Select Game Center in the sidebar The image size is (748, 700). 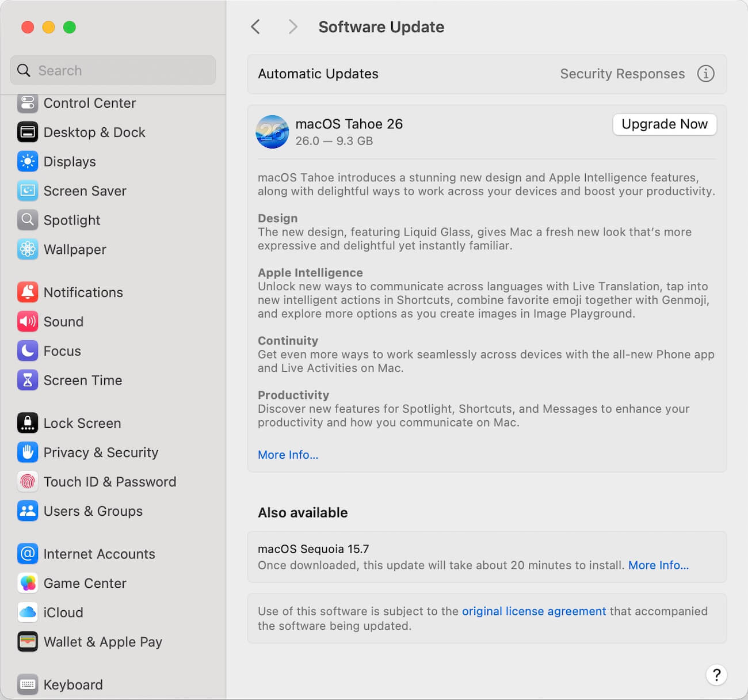85,583
